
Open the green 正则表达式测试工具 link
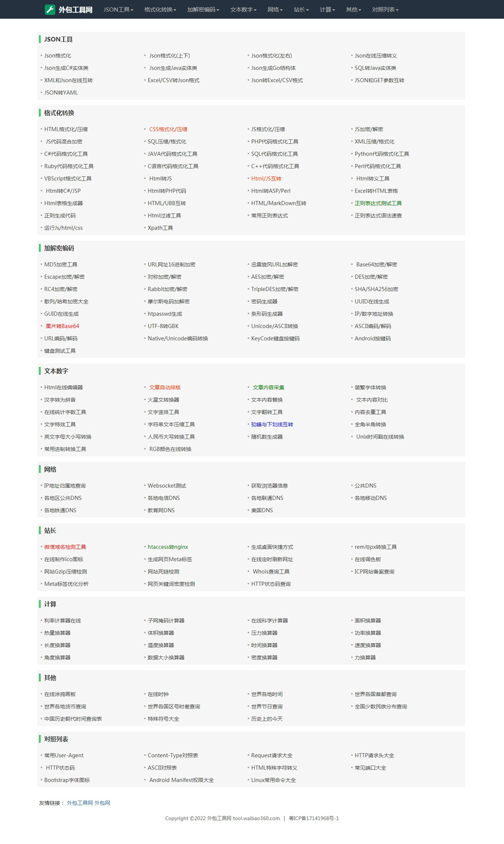tap(378, 203)
